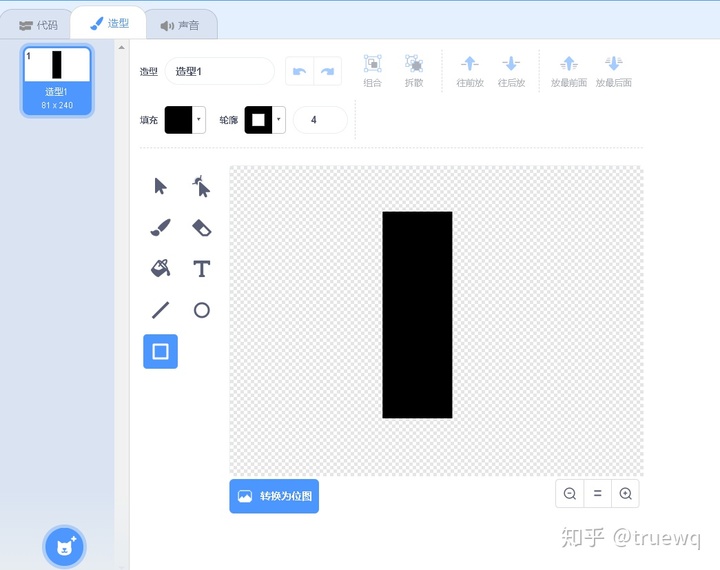The width and height of the screenshot is (720, 570).
Task: Open the outline color dropdown arrow
Action: (279, 119)
